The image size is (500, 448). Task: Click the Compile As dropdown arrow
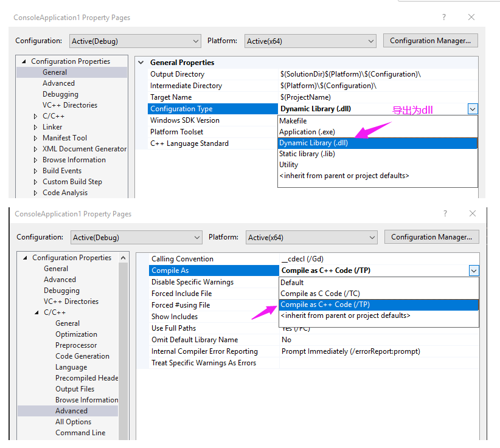pos(474,271)
